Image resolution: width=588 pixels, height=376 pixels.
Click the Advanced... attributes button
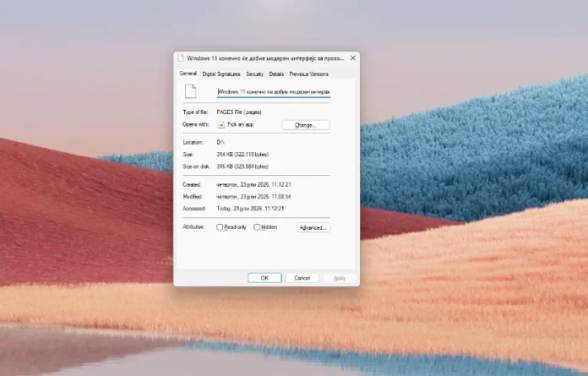coord(313,227)
